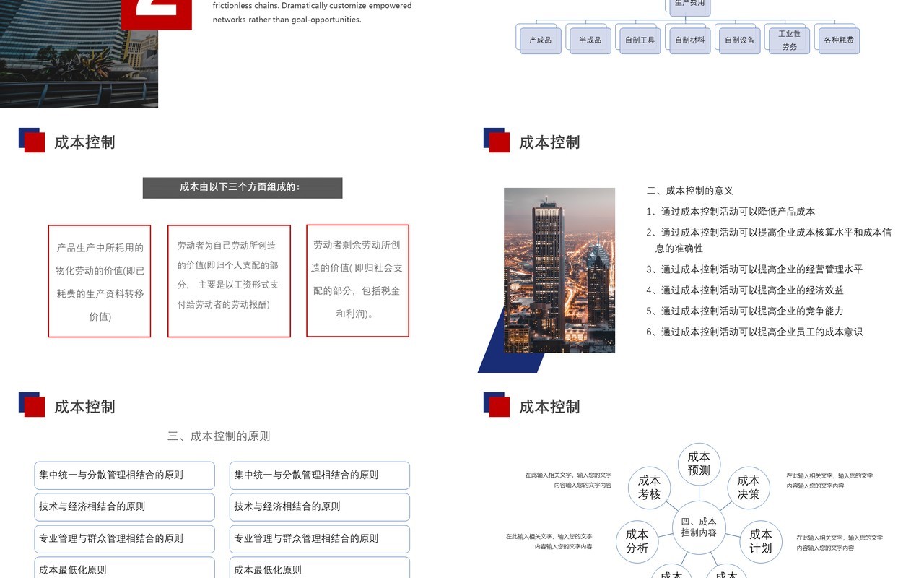Click the 成本预测 circle
The height and width of the screenshot is (578, 924).
(699, 464)
